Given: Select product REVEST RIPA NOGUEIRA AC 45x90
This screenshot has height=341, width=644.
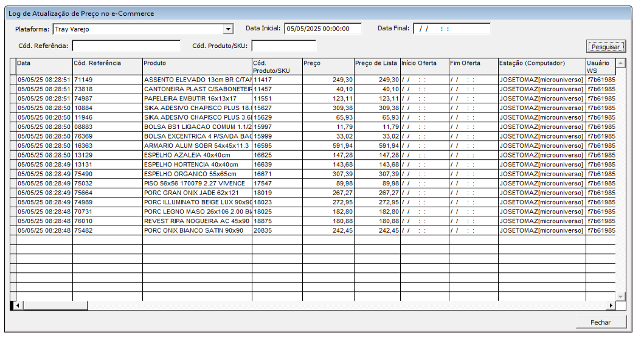Looking at the screenshot, I should (198, 221).
